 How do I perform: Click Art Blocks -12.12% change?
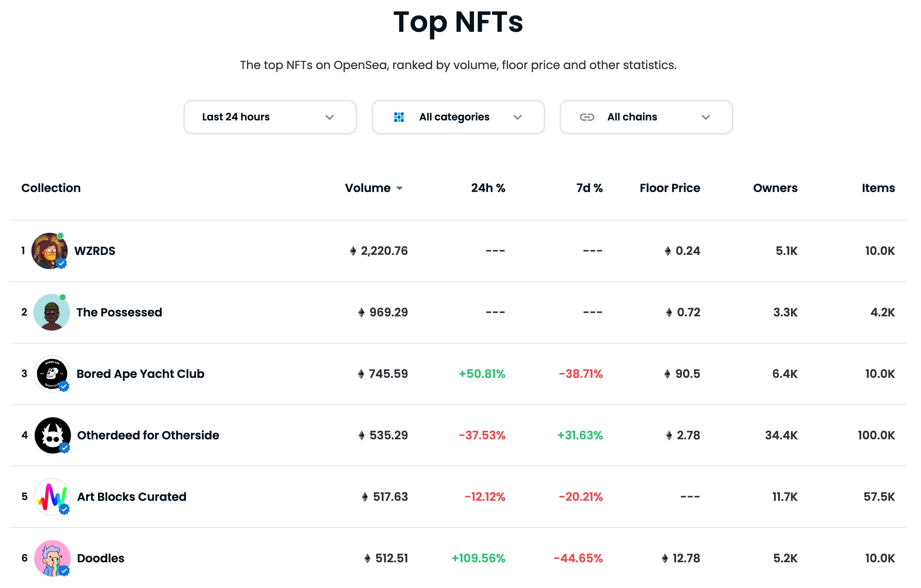pos(485,497)
